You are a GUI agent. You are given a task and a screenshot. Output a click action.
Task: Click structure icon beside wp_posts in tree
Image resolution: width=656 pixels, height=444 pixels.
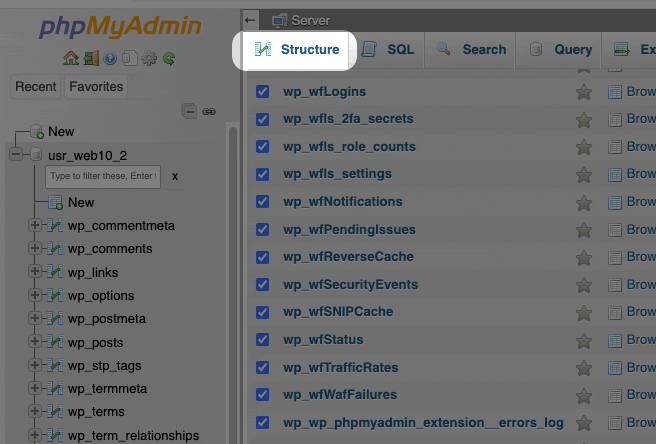click(x=55, y=341)
